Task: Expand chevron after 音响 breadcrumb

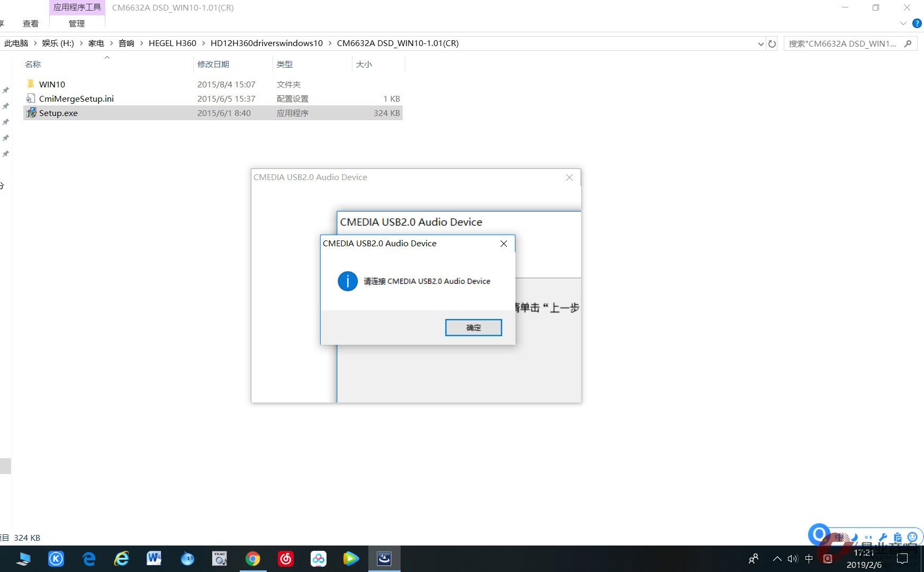Action: 141,43
